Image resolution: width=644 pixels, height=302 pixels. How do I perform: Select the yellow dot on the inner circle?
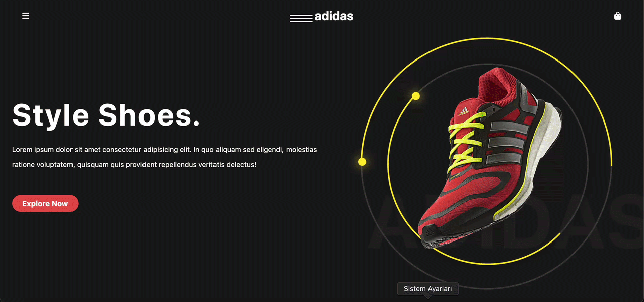coord(416,96)
